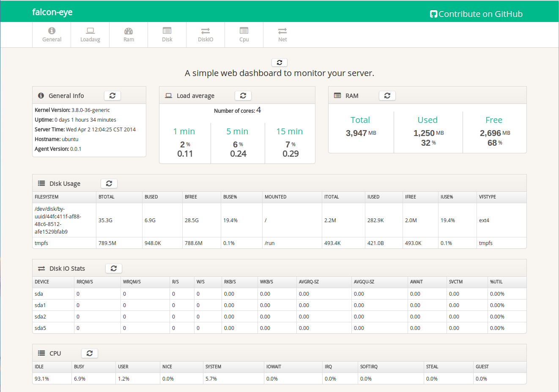Refresh the RAM panel
The width and height of the screenshot is (559, 392).
(x=387, y=96)
